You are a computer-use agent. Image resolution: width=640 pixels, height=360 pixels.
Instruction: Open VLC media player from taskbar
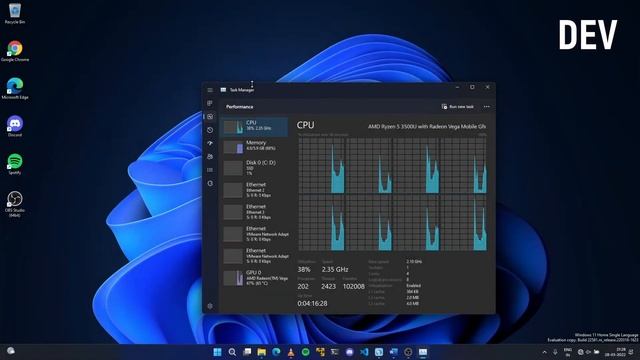coord(291,352)
